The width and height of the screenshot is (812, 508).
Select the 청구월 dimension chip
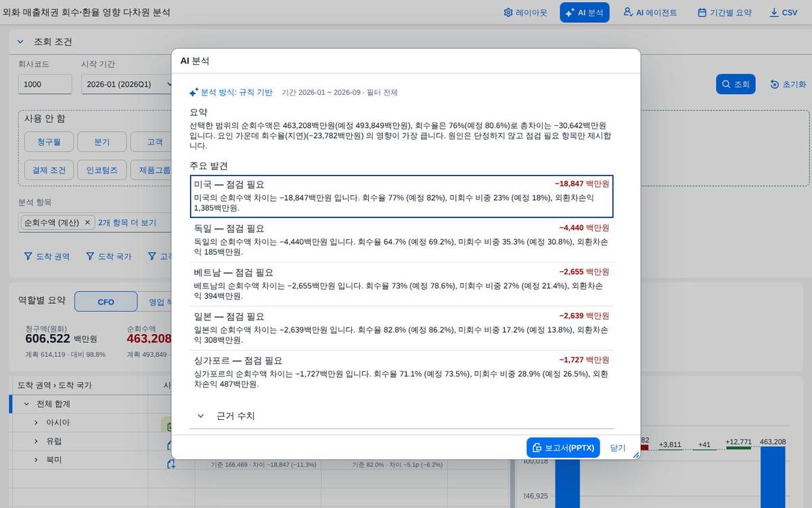[x=49, y=142]
